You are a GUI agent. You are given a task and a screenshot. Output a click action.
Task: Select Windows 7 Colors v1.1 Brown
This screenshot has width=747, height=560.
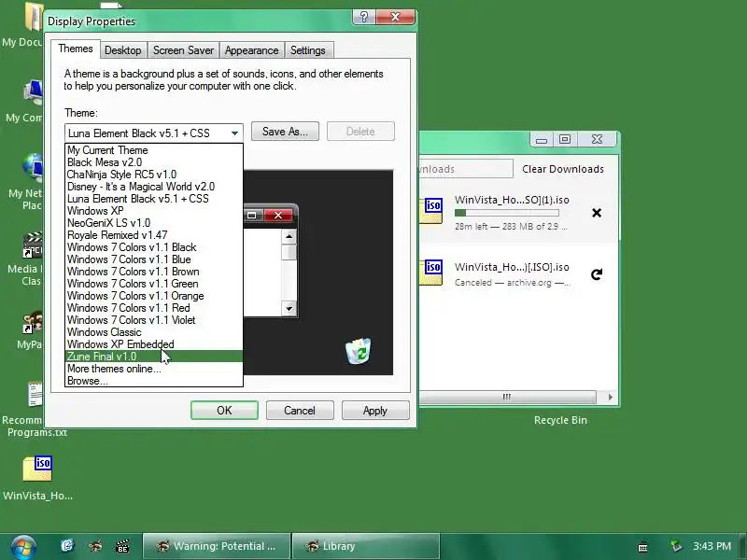tap(154, 272)
